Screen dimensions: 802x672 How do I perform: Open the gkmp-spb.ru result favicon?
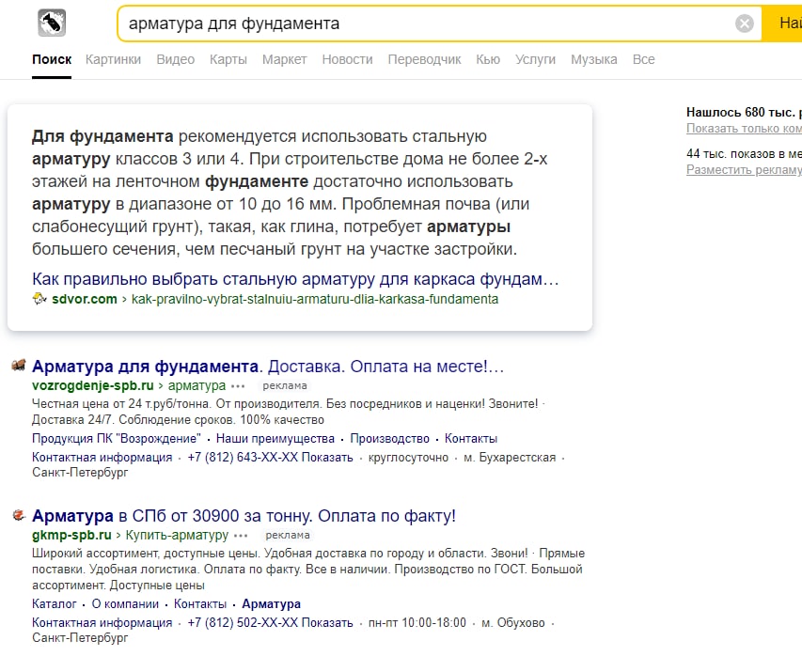(19, 515)
